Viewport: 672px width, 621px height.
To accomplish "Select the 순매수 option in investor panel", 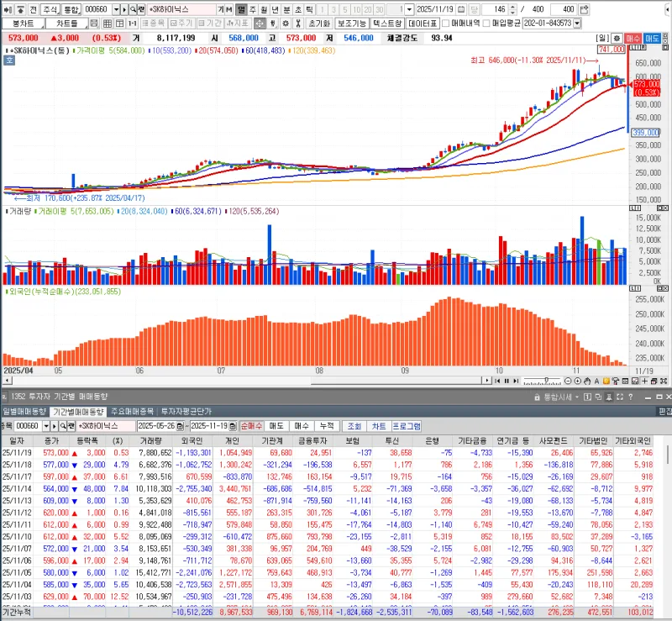I will click(251, 425).
